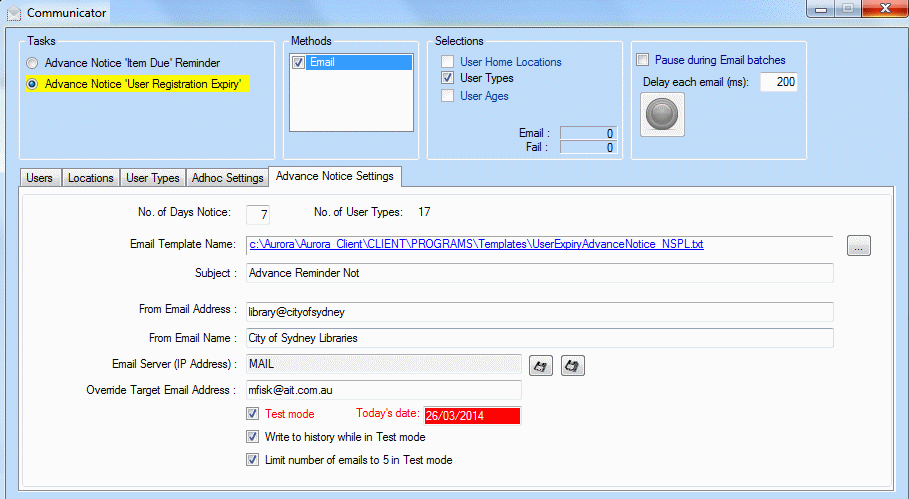Viewport: 909px width, 499px height.
Task: Click the Override Target Email Address field
Action: pyautogui.click(x=384, y=390)
